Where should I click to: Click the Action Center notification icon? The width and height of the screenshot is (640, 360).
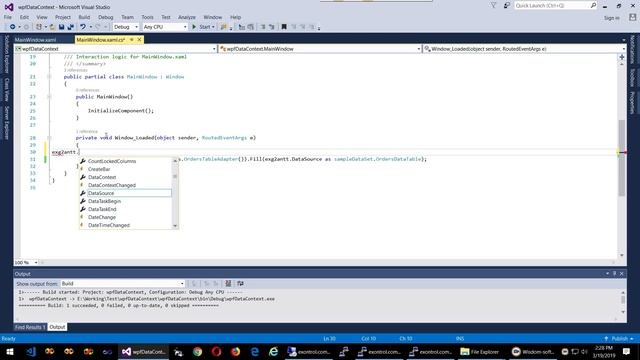(x=627, y=351)
